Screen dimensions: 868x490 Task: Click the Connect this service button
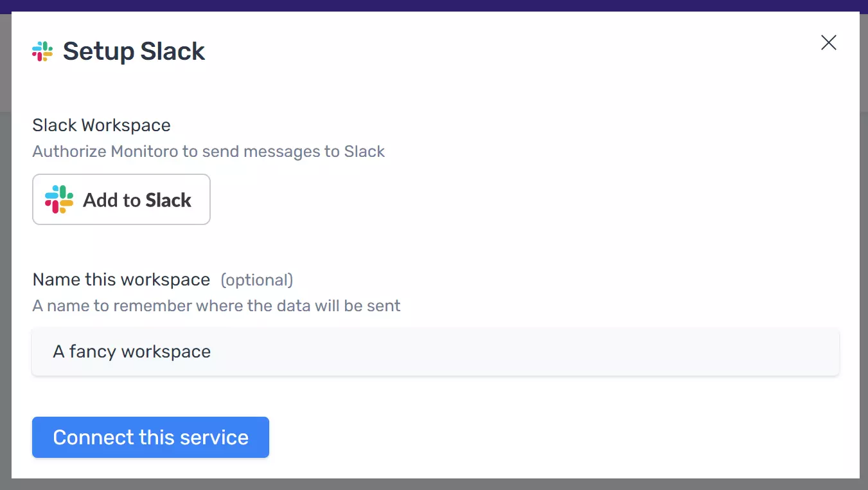tap(150, 437)
